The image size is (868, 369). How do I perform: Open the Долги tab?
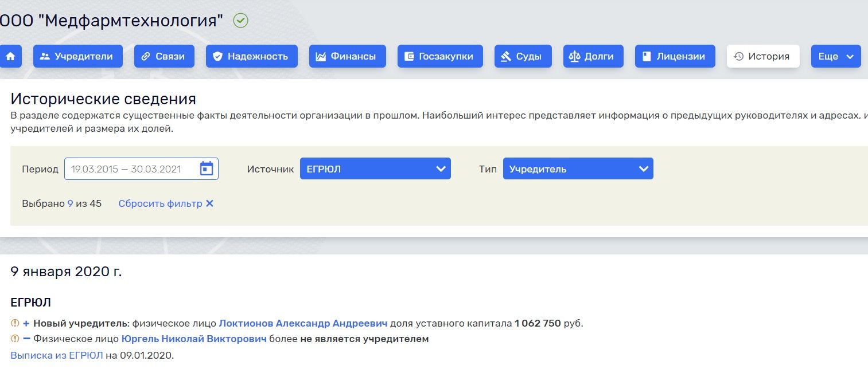point(593,56)
